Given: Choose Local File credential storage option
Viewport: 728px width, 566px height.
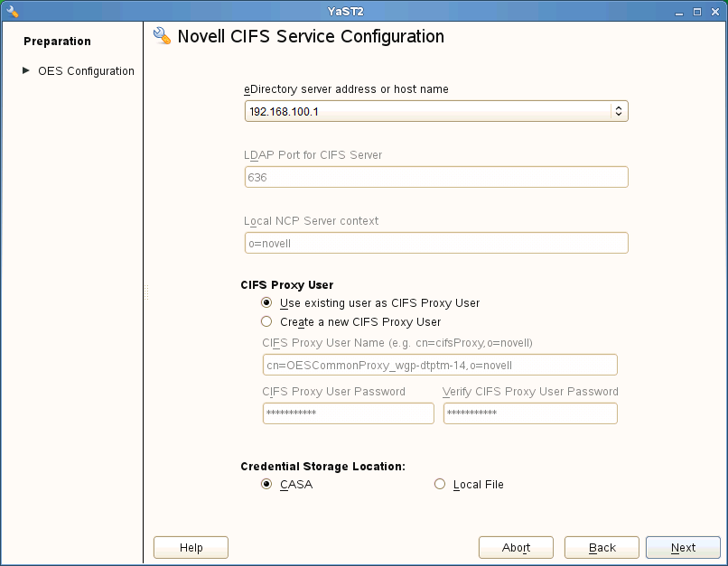Looking at the screenshot, I should point(440,485).
